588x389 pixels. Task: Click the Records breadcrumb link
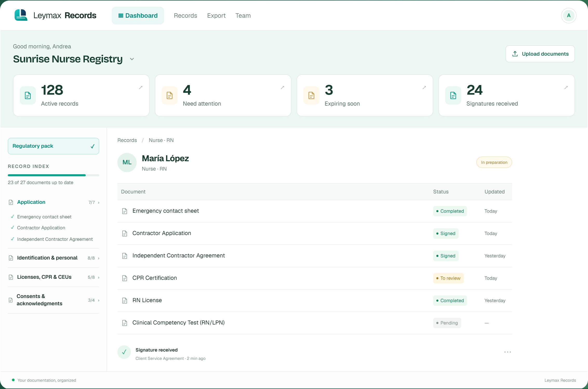127,140
